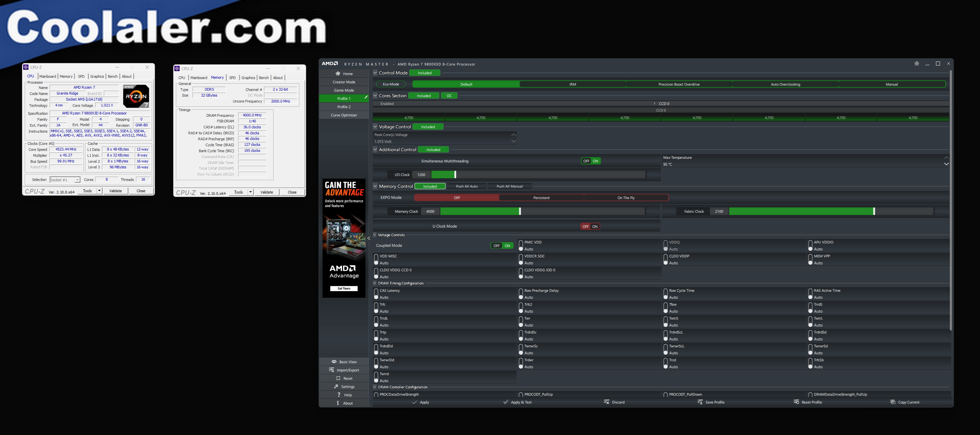Click the Memory Clock 4000 value field
Image resolution: width=980 pixels, height=435 pixels.
click(x=430, y=211)
